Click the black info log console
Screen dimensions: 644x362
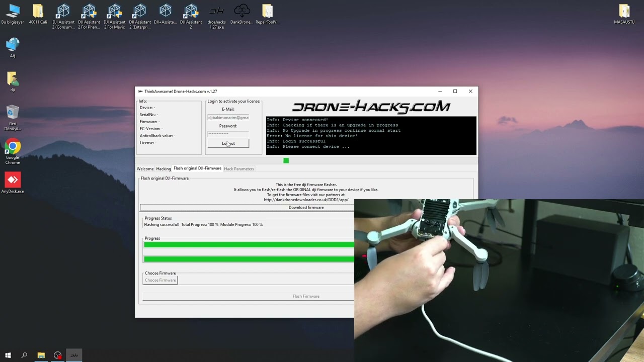coord(371,136)
